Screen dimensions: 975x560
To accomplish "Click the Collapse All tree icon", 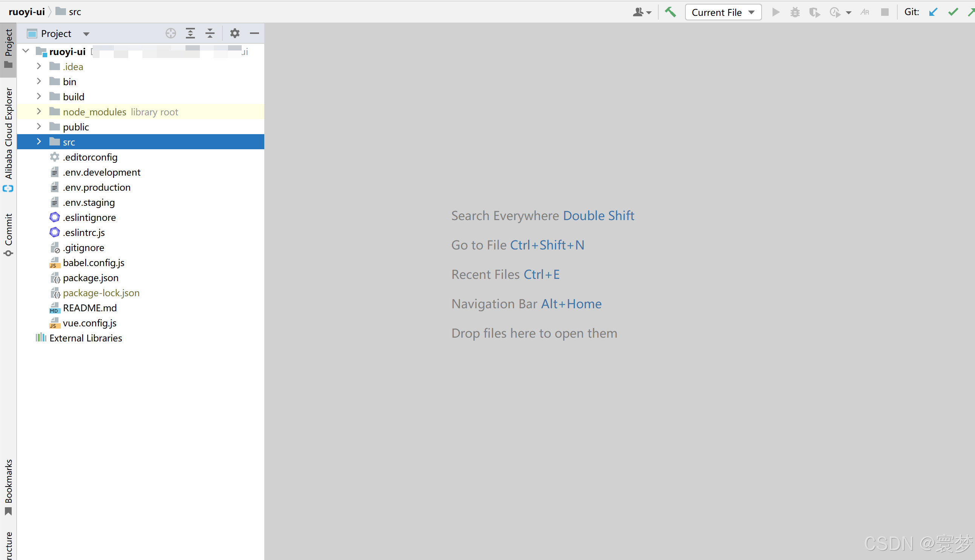I will pyautogui.click(x=210, y=34).
